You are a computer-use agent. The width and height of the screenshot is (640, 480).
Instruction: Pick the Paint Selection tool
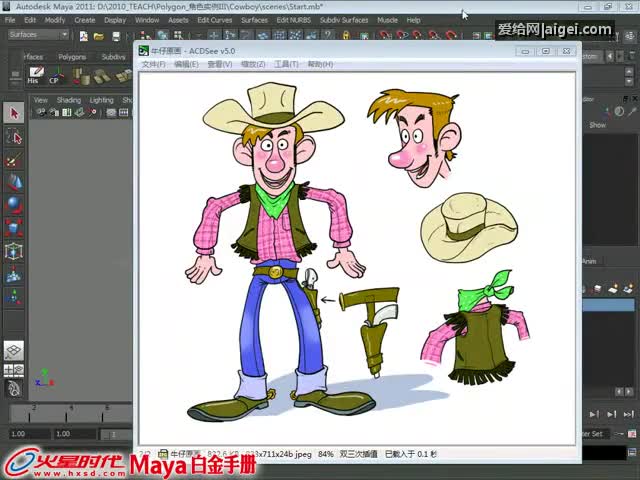14,160
